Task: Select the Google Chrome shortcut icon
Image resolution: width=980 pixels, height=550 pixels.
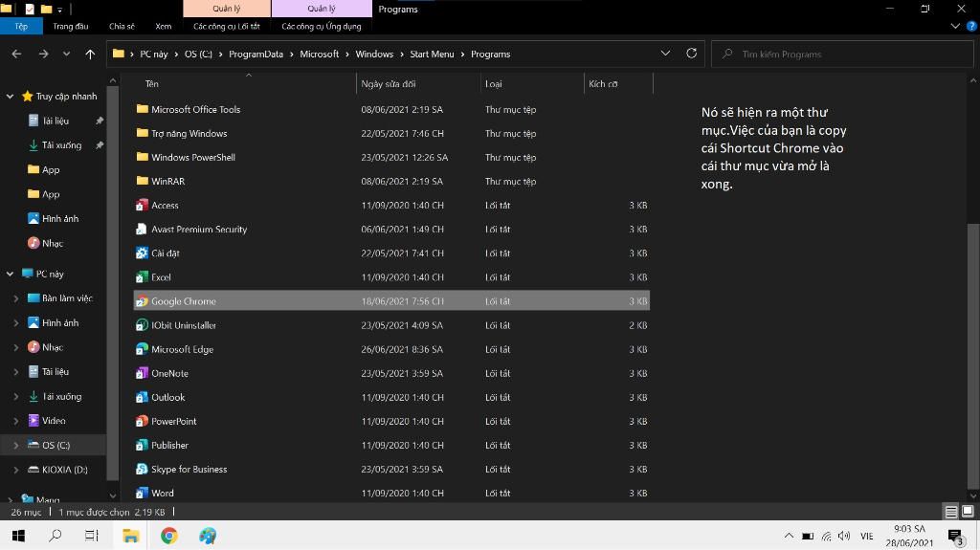Action: tap(142, 301)
